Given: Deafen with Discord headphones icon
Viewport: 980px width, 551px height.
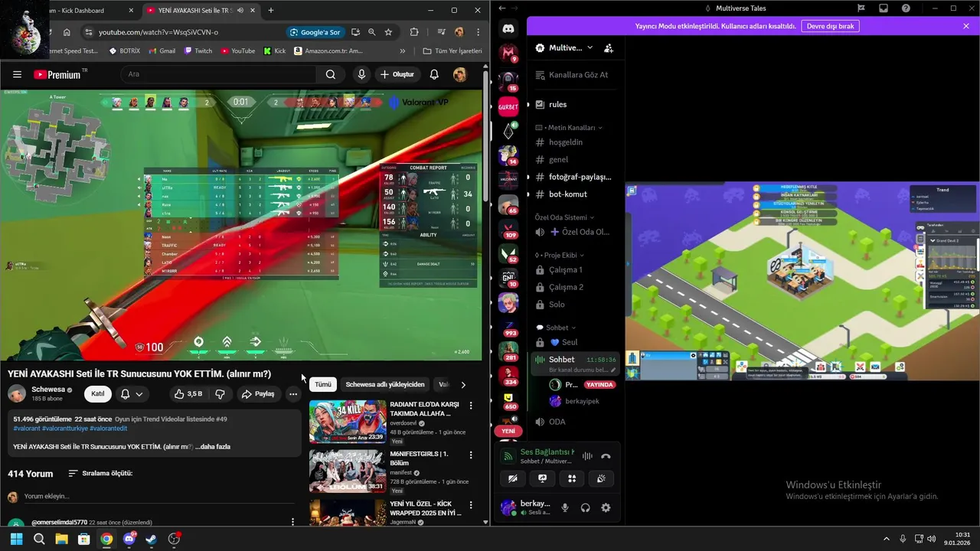Looking at the screenshot, I should (586, 507).
